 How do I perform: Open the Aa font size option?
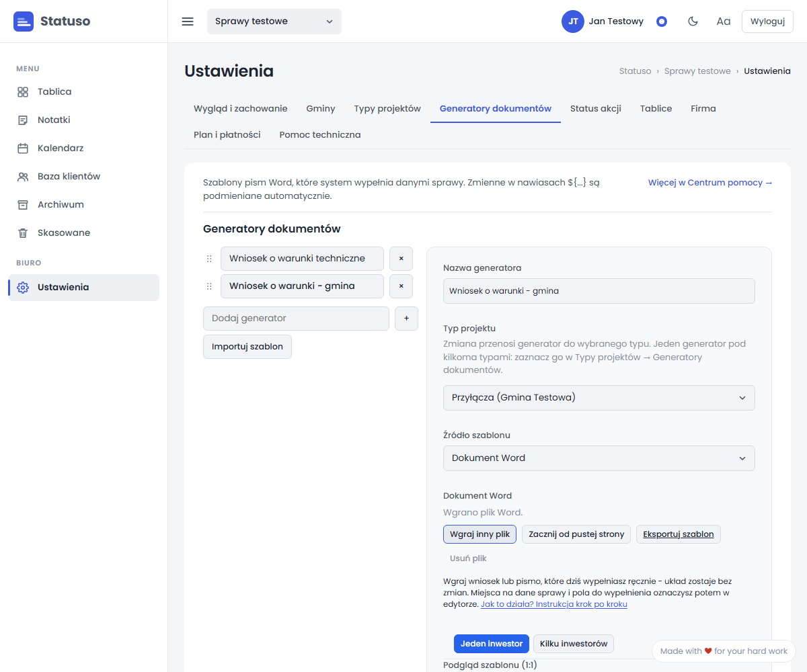724,22
